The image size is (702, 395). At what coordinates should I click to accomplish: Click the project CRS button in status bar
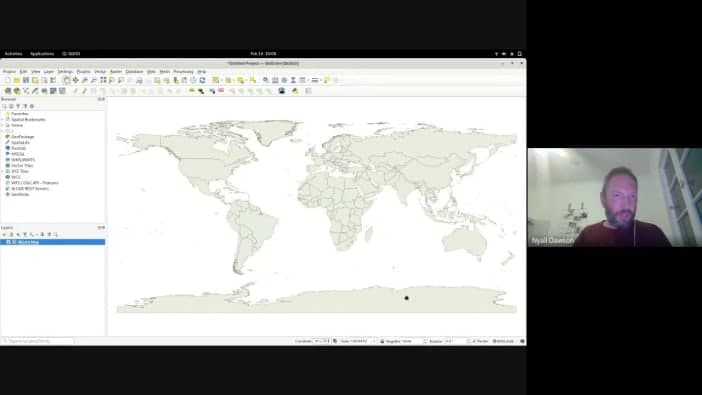(x=503, y=341)
